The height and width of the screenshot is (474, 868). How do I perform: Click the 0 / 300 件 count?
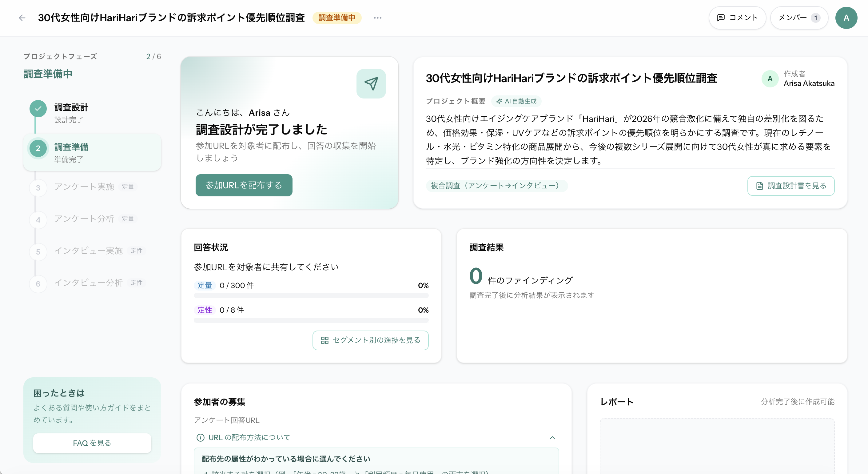coord(237,286)
